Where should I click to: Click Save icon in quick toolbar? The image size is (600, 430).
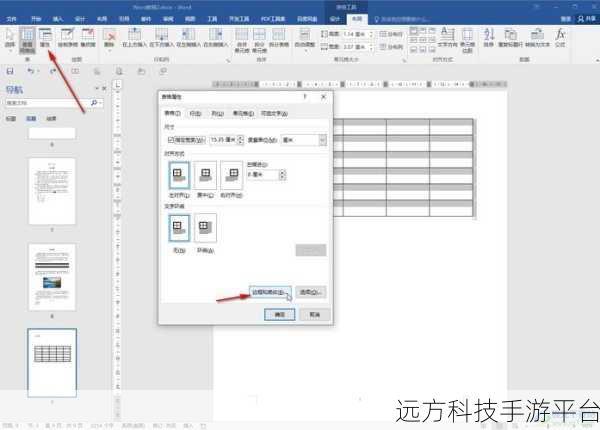[x=10, y=71]
